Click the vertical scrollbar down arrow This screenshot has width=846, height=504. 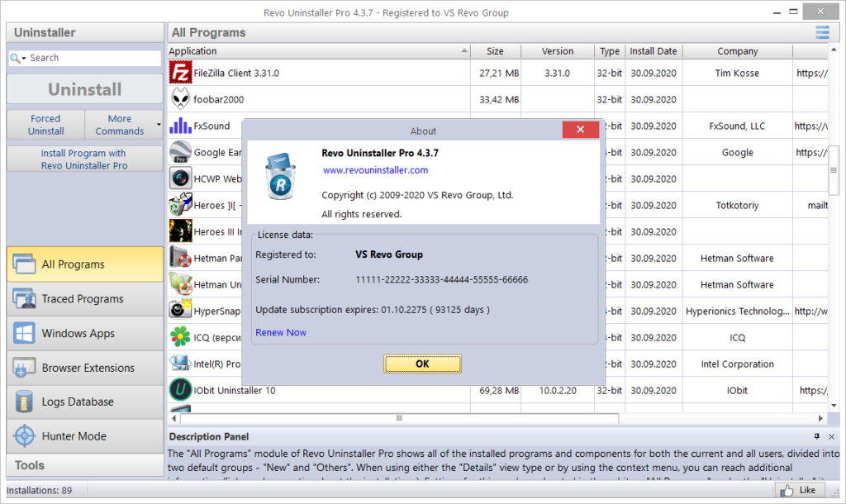point(834,405)
